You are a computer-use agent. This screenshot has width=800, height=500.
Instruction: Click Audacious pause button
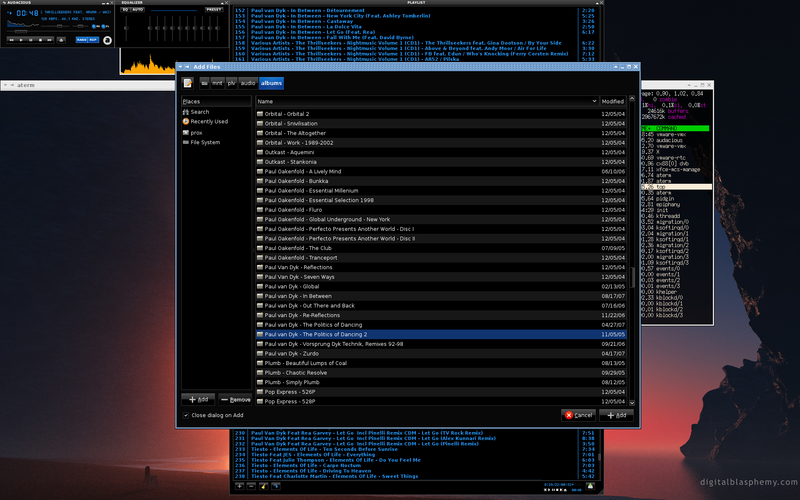(31, 40)
